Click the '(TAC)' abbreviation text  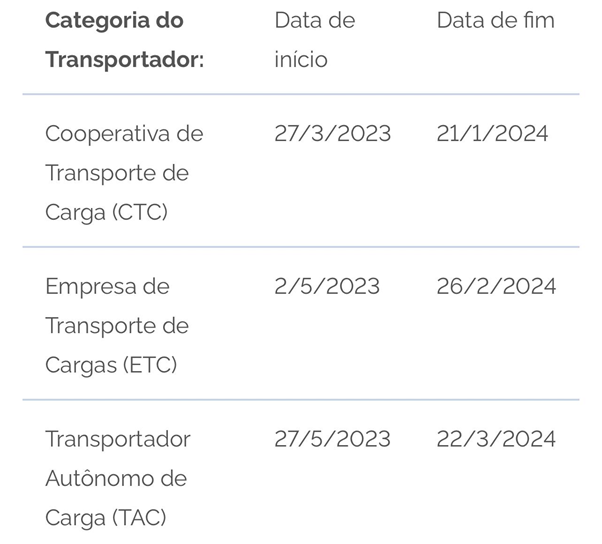(139, 518)
